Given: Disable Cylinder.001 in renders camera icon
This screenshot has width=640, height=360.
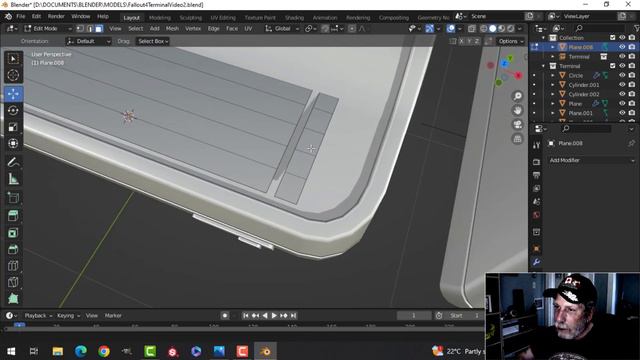Looking at the screenshot, I should 632,84.
